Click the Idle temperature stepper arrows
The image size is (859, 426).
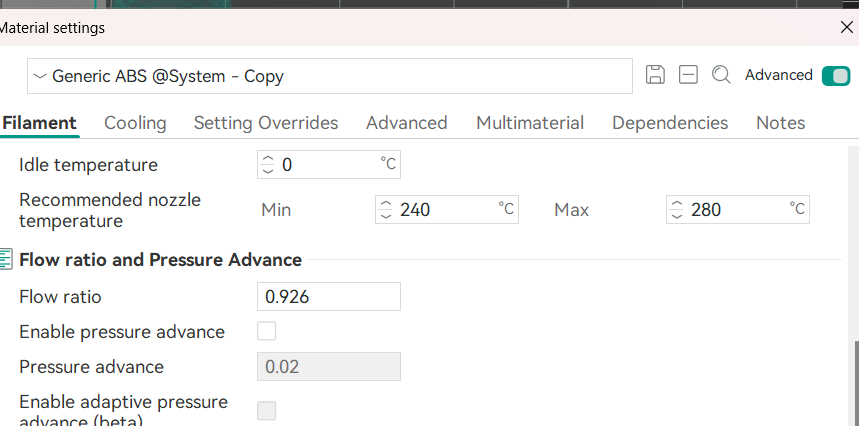tap(267, 164)
